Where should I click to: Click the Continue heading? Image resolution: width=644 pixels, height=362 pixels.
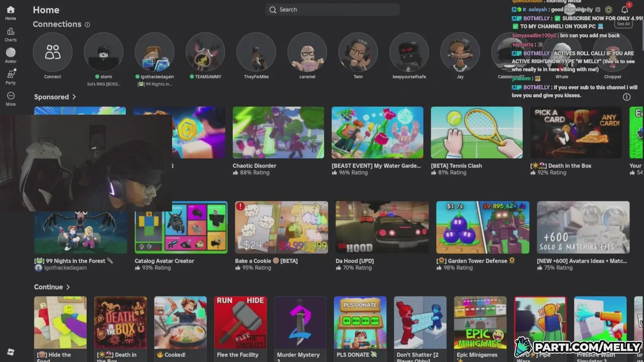(48, 287)
